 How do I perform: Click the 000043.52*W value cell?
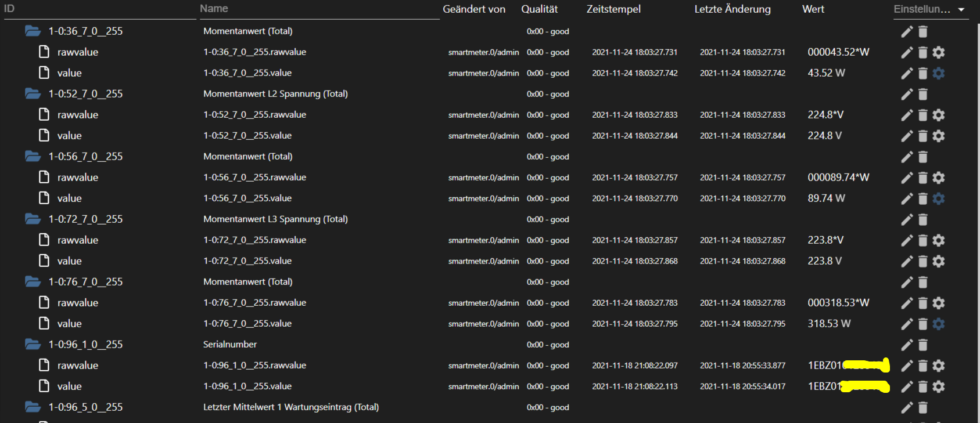[x=838, y=52]
